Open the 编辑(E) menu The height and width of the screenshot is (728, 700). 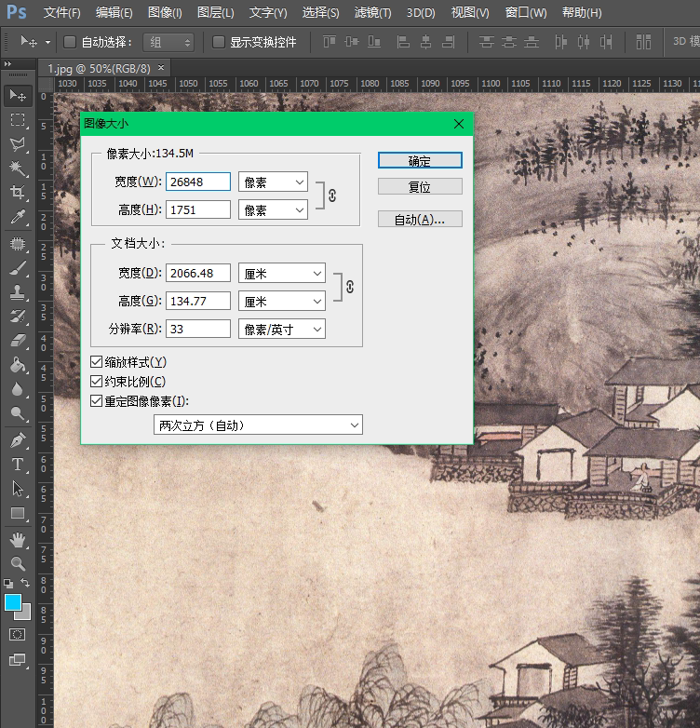[x=114, y=12]
